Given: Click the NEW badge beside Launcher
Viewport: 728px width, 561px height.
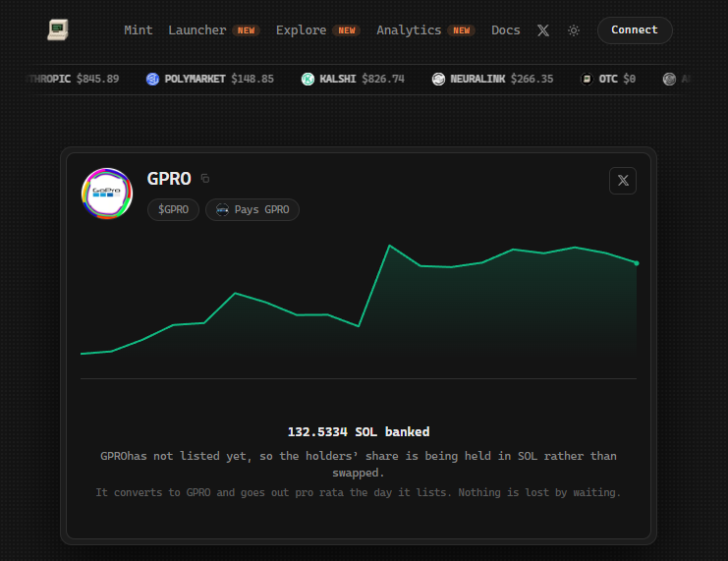Looking at the screenshot, I should [x=246, y=30].
